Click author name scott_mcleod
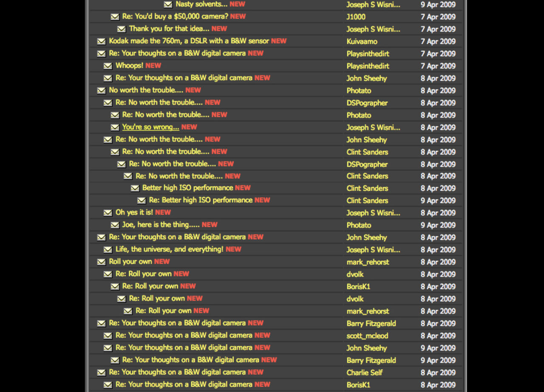The height and width of the screenshot is (392, 544). coord(367,336)
